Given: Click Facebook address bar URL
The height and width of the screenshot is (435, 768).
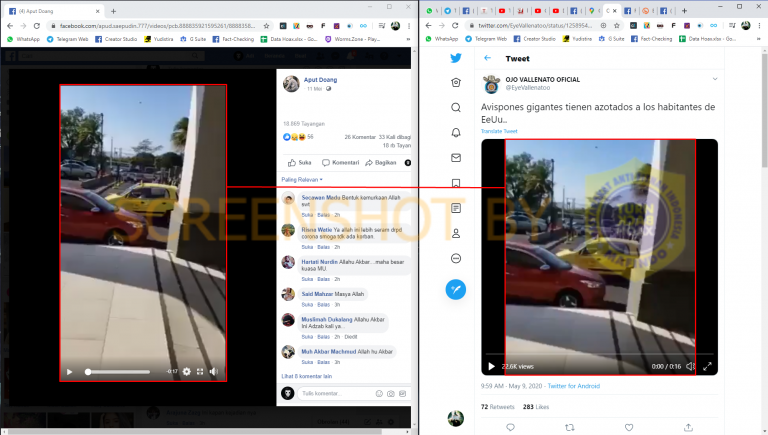Looking at the screenshot, I should point(157,25).
